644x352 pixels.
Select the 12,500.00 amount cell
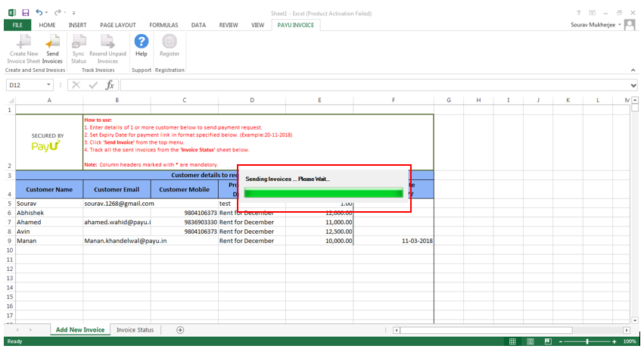pyautogui.click(x=319, y=231)
